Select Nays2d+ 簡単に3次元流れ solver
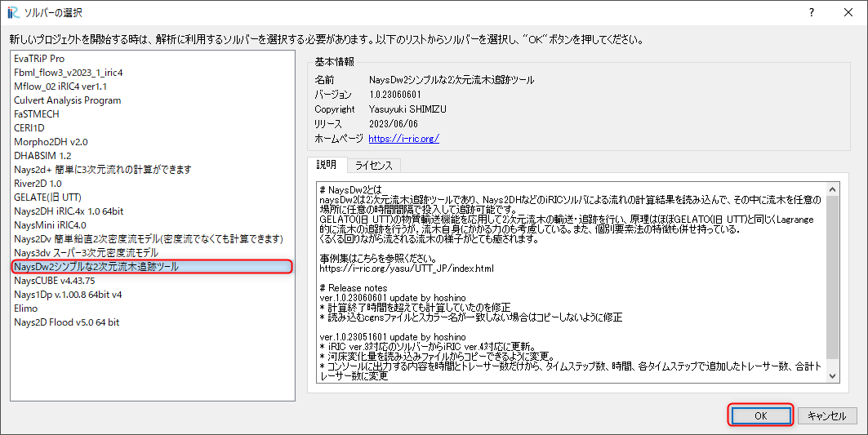This screenshot has width=868, height=435. [x=152, y=170]
